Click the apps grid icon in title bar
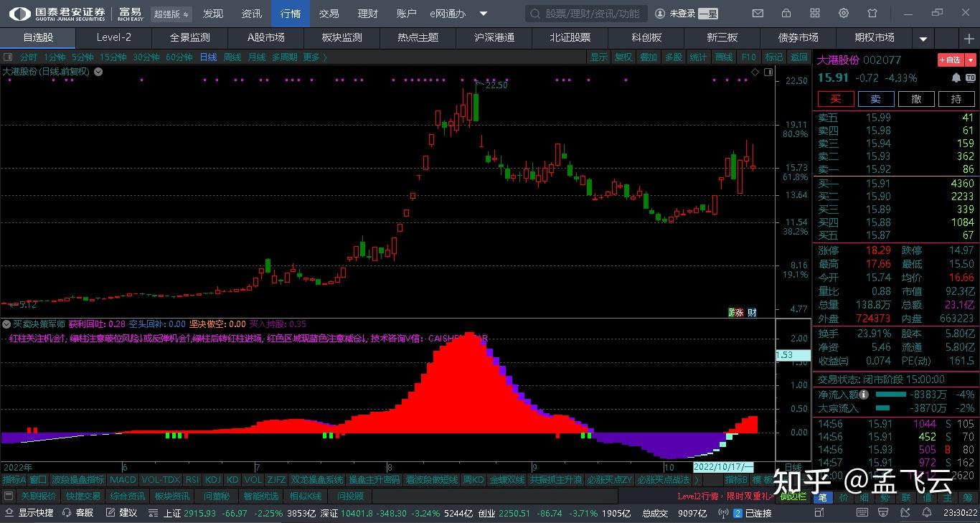 click(x=814, y=13)
